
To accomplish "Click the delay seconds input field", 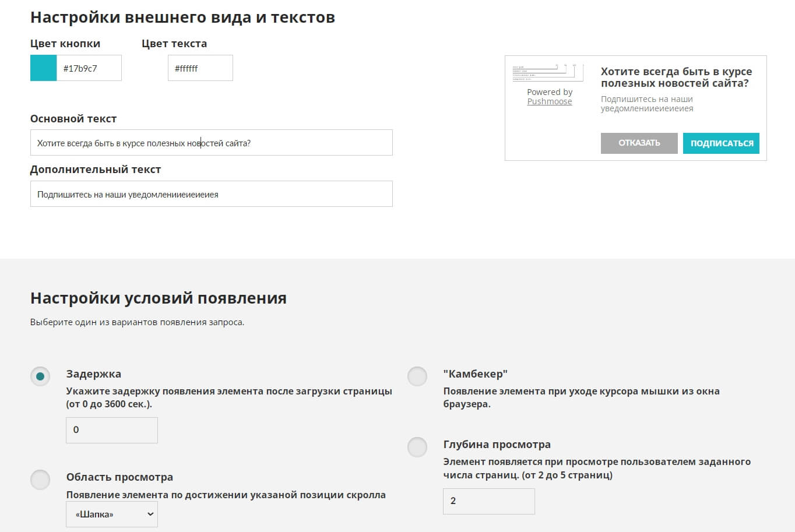I will point(112,430).
